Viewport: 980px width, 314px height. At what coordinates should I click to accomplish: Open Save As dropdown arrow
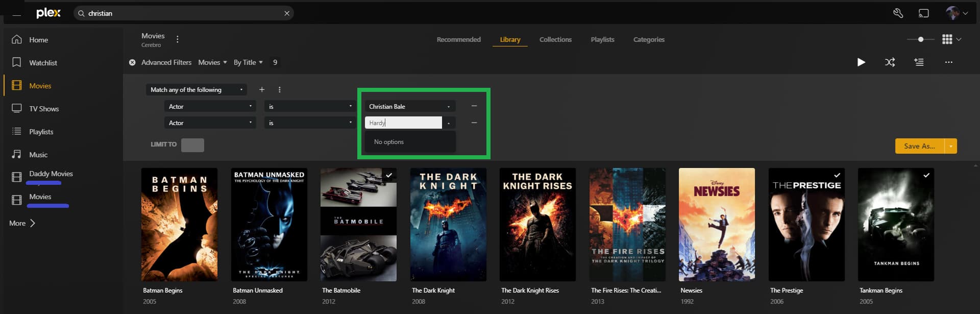[951, 146]
